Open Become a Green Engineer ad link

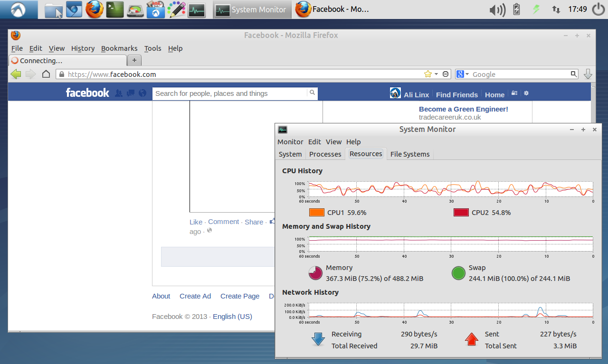point(464,109)
